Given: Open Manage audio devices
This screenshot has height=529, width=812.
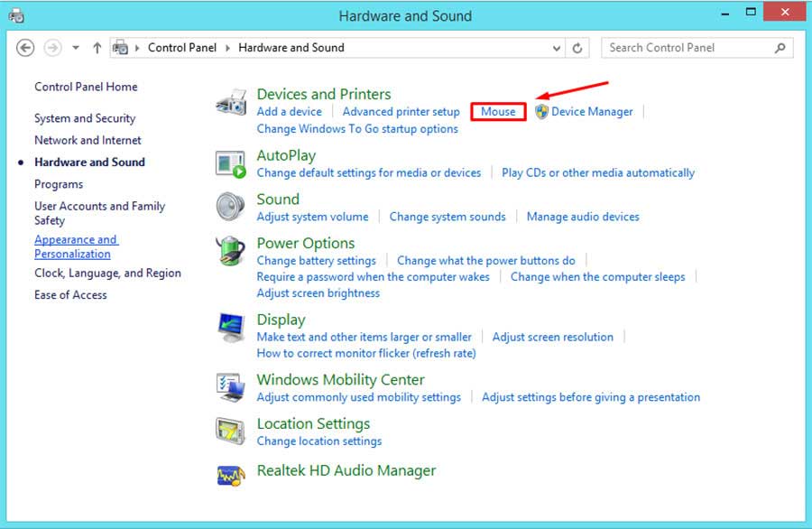Looking at the screenshot, I should [583, 217].
